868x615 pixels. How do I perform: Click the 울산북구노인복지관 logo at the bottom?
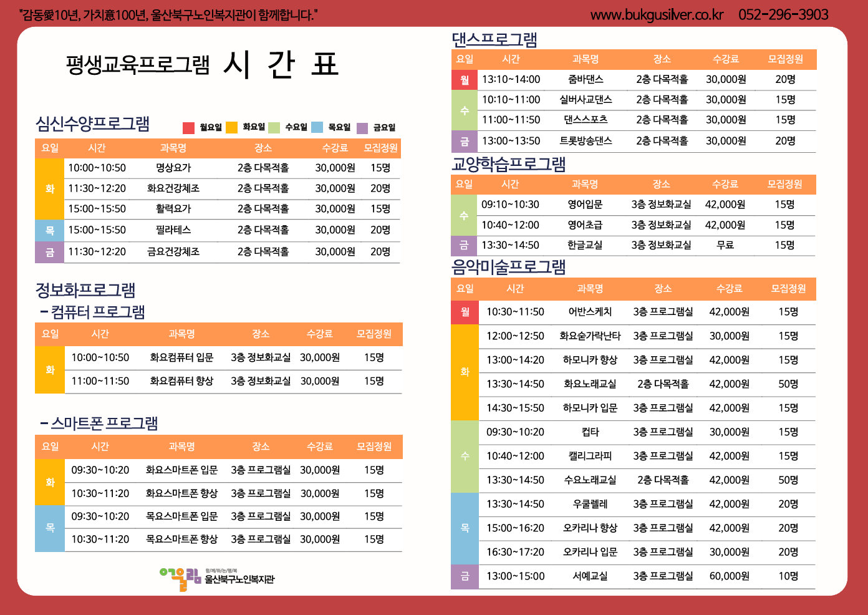point(217,578)
